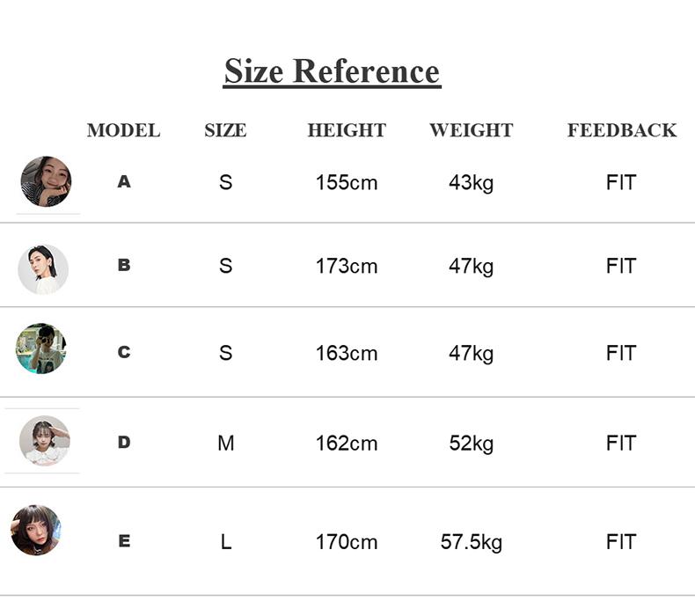Click the MODEL column header
The image size is (695, 616).
(123, 130)
